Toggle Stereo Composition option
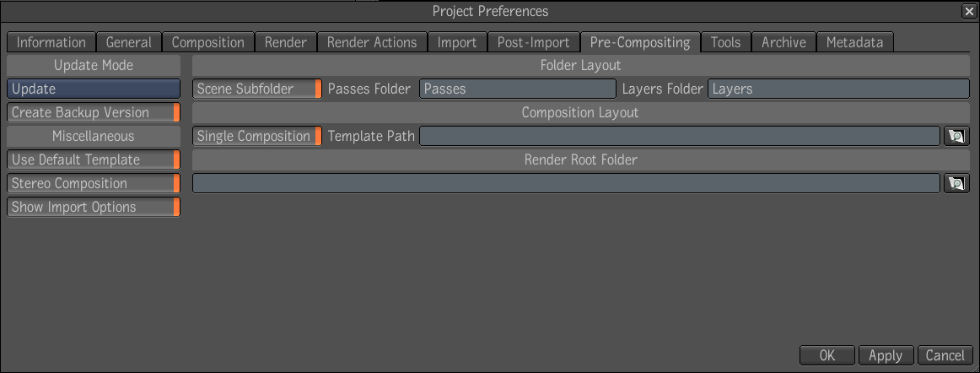Image resolution: width=980 pixels, height=373 pixels. pyautogui.click(x=94, y=183)
